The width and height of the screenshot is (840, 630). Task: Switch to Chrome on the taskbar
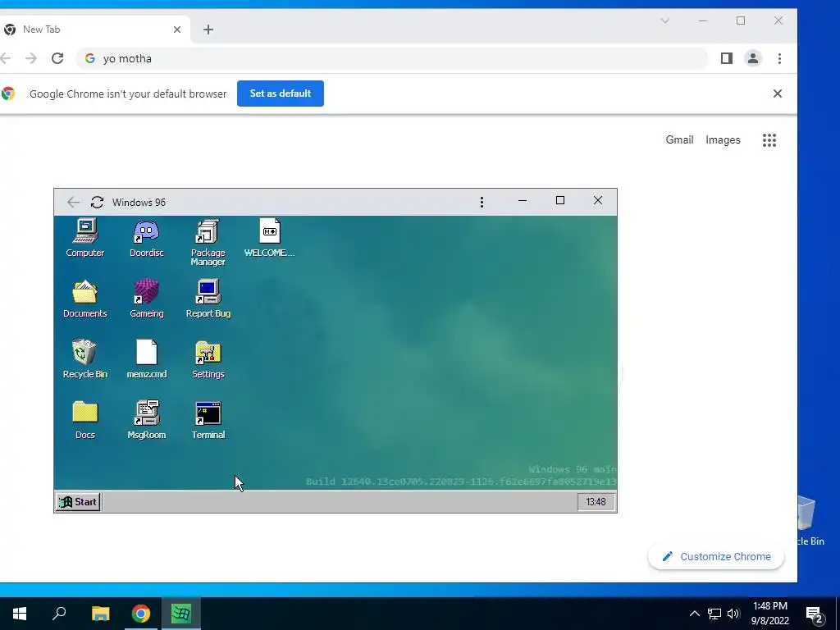(141, 614)
